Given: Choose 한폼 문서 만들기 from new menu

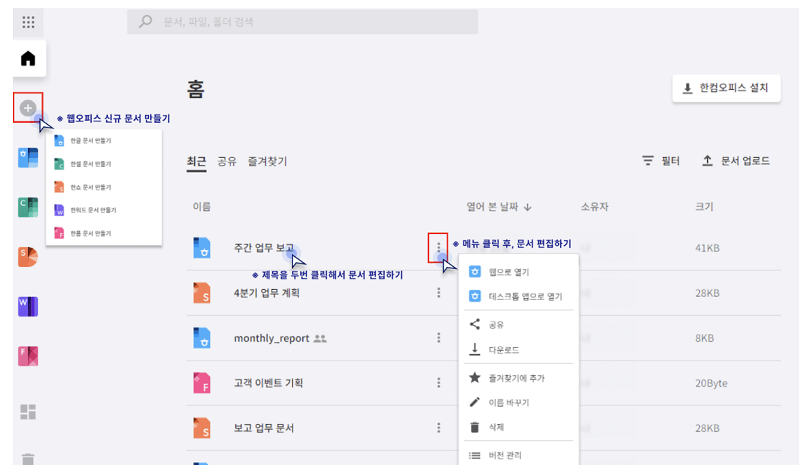Looking at the screenshot, I should tap(104, 233).
